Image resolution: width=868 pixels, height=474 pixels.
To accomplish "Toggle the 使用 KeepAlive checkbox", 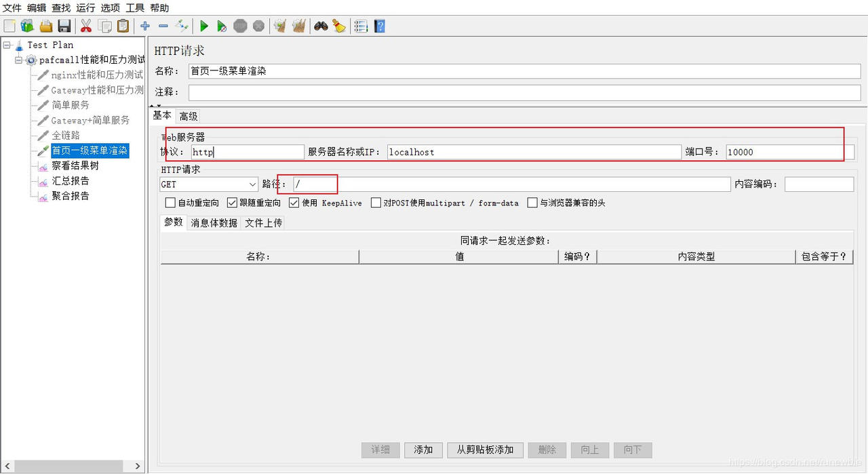I will [294, 203].
